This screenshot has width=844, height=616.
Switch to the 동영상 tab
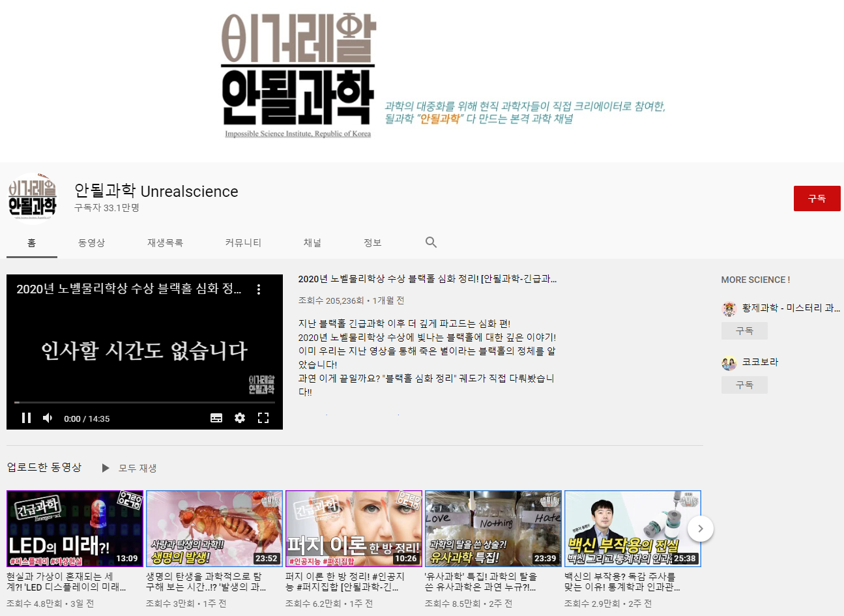click(91, 242)
